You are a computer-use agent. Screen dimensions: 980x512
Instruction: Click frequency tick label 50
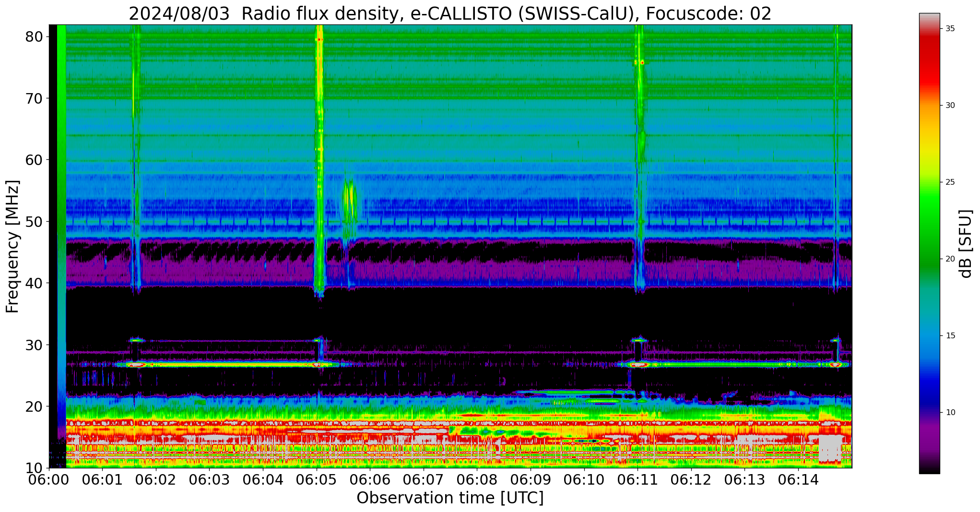point(35,222)
